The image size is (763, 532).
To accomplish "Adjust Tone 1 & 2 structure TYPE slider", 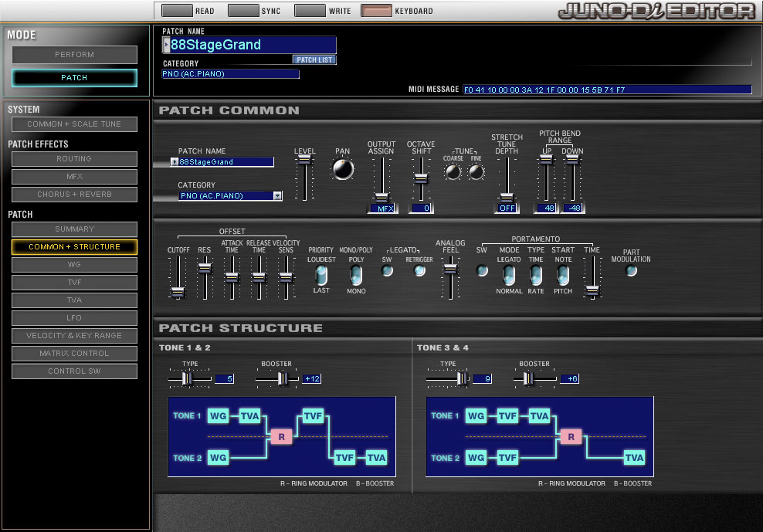I will tap(186, 378).
